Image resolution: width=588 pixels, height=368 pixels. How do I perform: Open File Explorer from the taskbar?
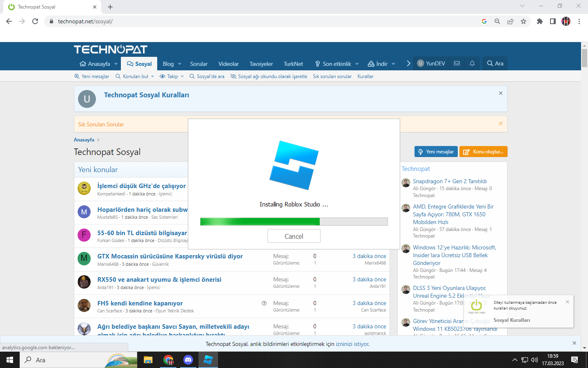(148, 360)
